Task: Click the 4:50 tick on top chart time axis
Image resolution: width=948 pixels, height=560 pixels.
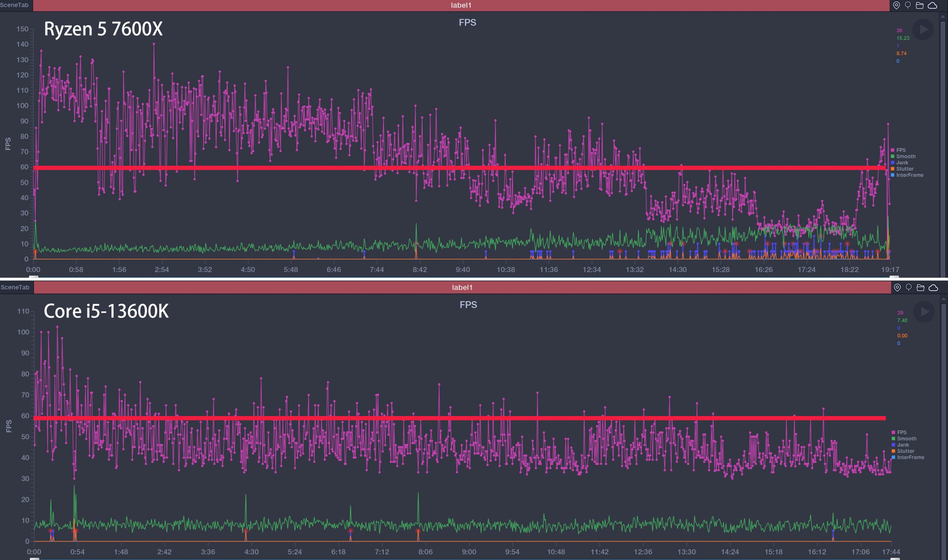Action: (248, 270)
